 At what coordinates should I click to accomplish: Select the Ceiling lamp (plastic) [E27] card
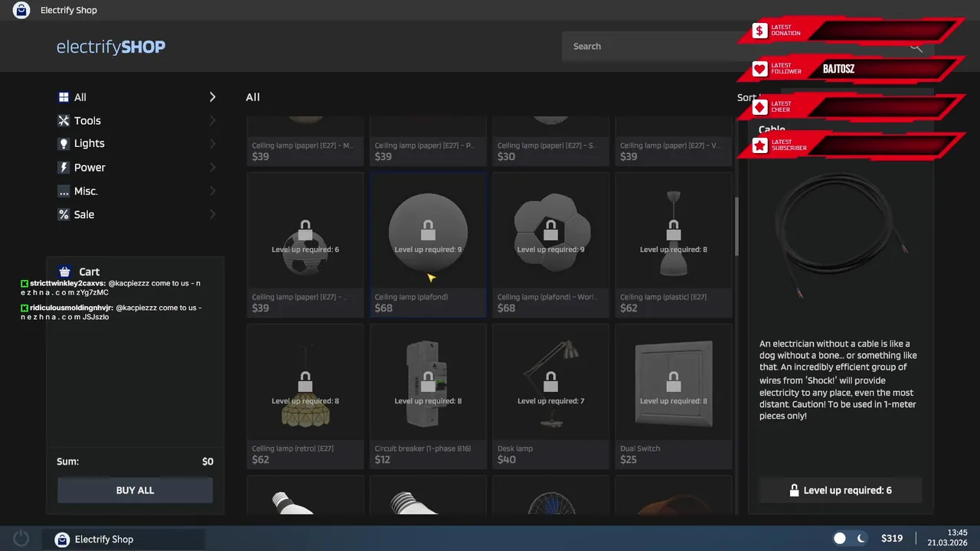coord(674,244)
